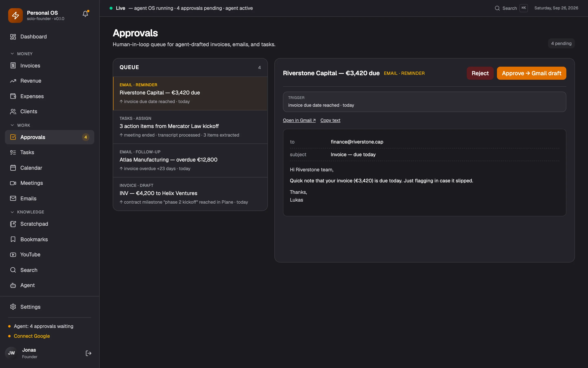This screenshot has height=368, width=588.
Task: Select Mercator Law kickoff action items
Action: click(x=190, y=127)
